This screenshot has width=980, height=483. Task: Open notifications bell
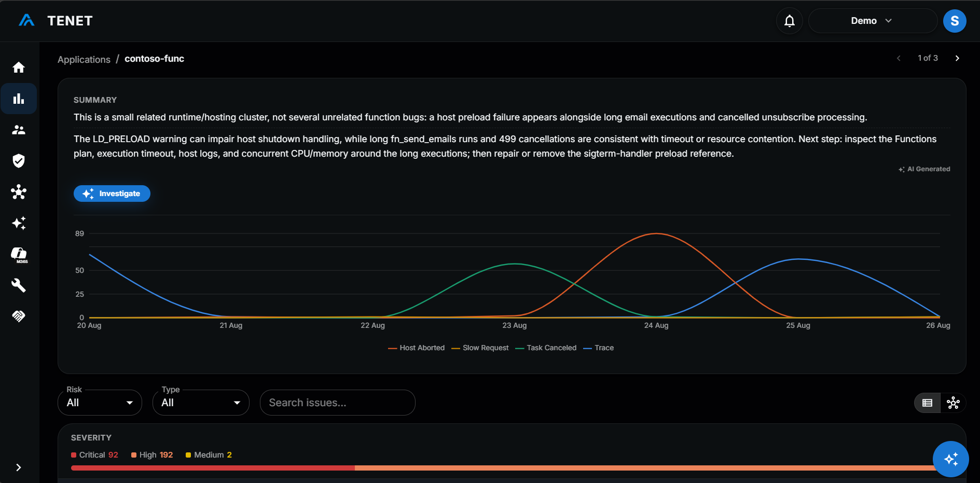[790, 21]
